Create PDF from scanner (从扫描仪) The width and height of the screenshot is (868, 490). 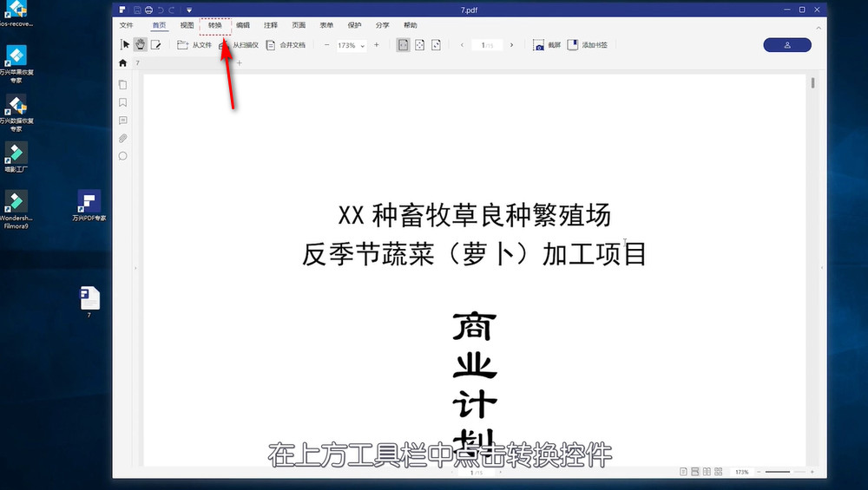point(240,45)
